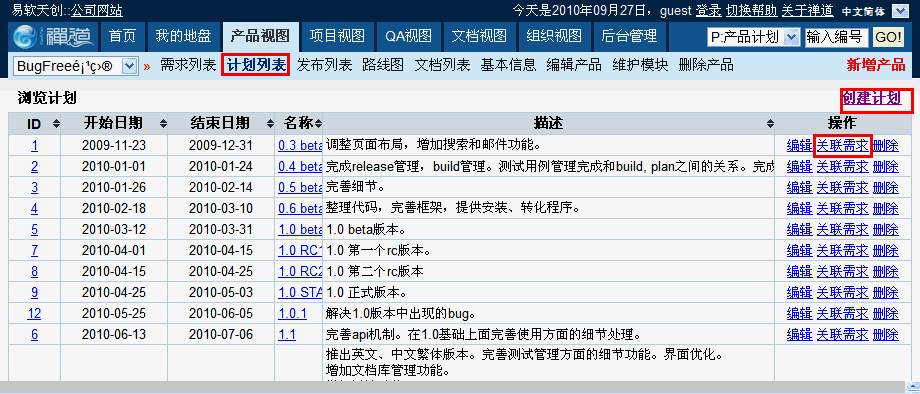Click the ZenTao logo icon
The image size is (920, 394).
pos(54,37)
